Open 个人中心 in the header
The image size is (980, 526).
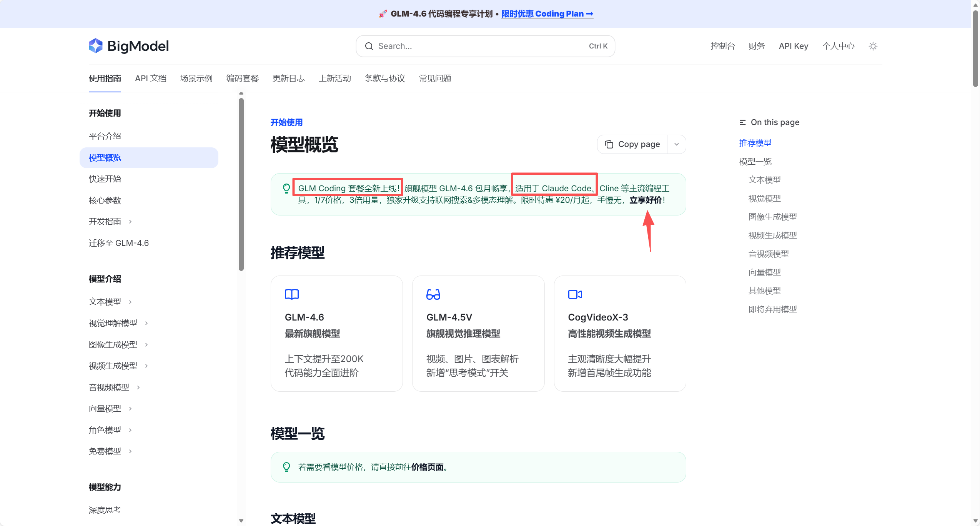(x=839, y=46)
